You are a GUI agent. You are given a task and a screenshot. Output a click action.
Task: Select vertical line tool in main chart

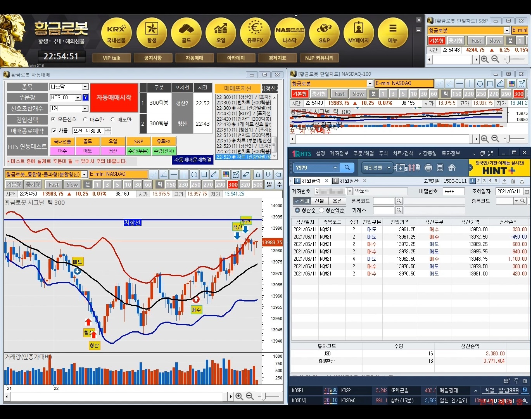pyautogui.click(x=184, y=175)
